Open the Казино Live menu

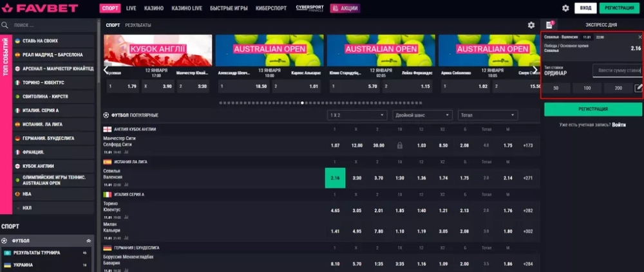coord(187,8)
